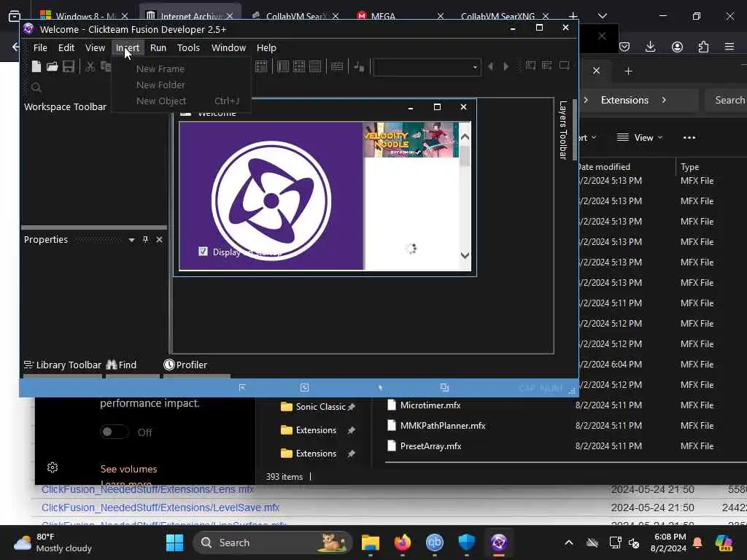This screenshot has width=747, height=560.
Task: Click the Previous frame arrow in toolbar
Action: pos(490,66)
